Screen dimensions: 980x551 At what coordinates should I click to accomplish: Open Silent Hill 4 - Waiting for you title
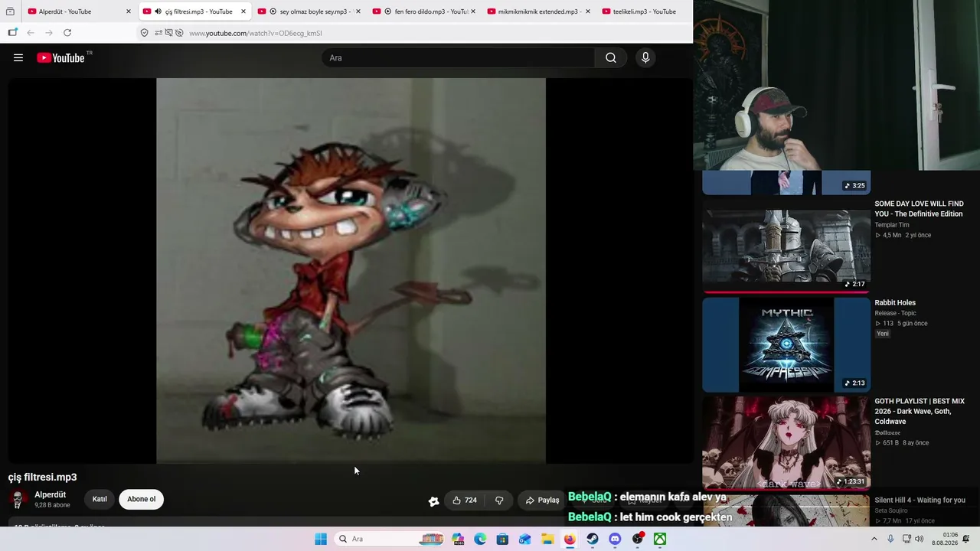click(920, 500)
